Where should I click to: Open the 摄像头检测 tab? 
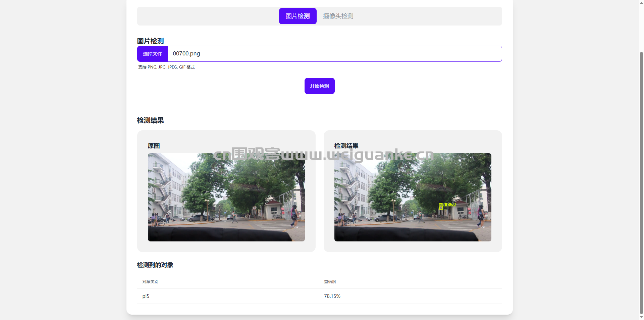tap(338, 16)
